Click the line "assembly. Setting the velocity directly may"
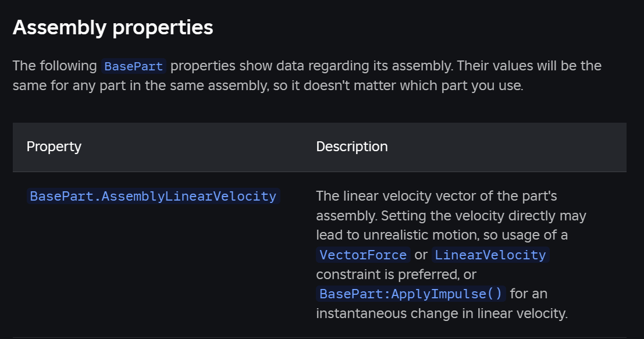644x339 pixels. tap(451, 216)
